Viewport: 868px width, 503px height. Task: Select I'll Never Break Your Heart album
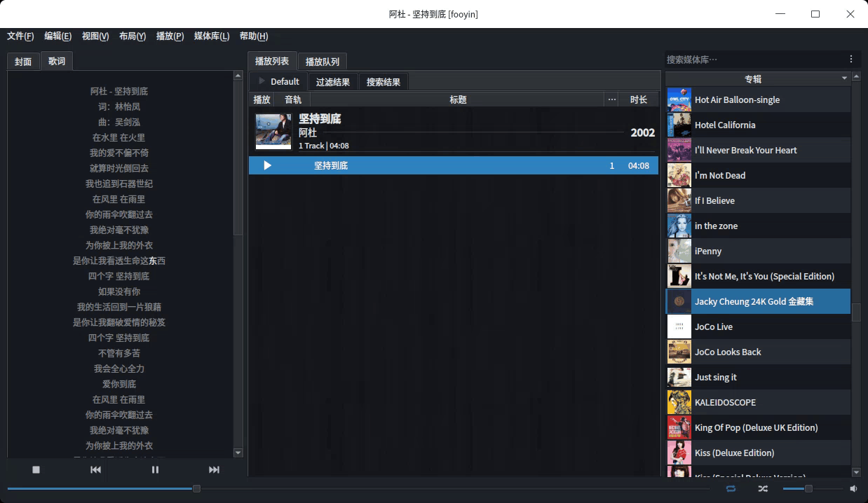[x=758, y=150]
